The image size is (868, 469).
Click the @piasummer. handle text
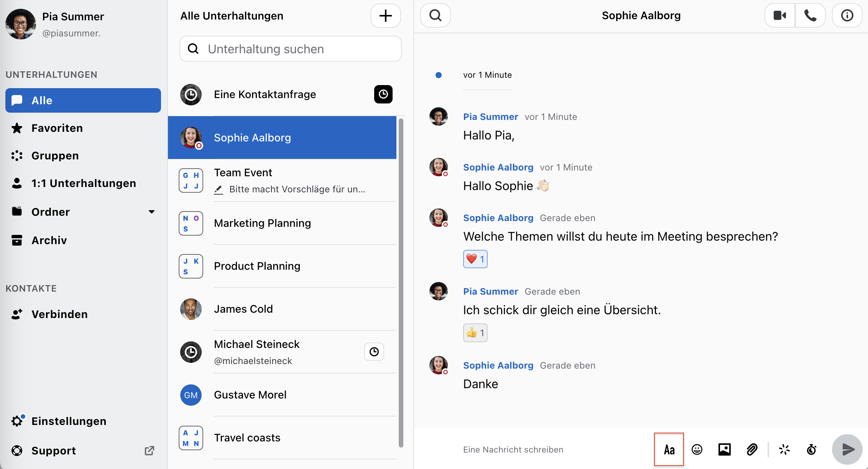tap(71, 33)
